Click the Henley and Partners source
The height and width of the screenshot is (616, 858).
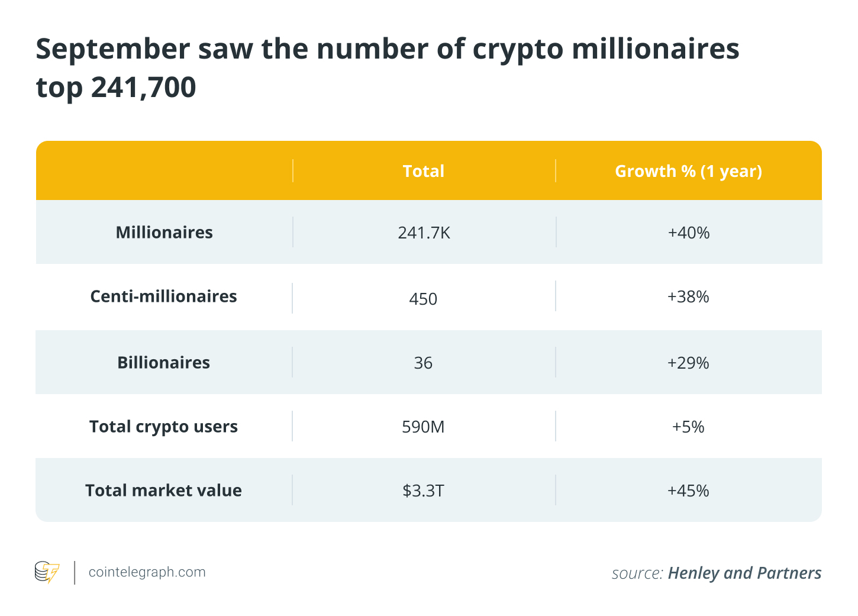[x=744, y=573]
